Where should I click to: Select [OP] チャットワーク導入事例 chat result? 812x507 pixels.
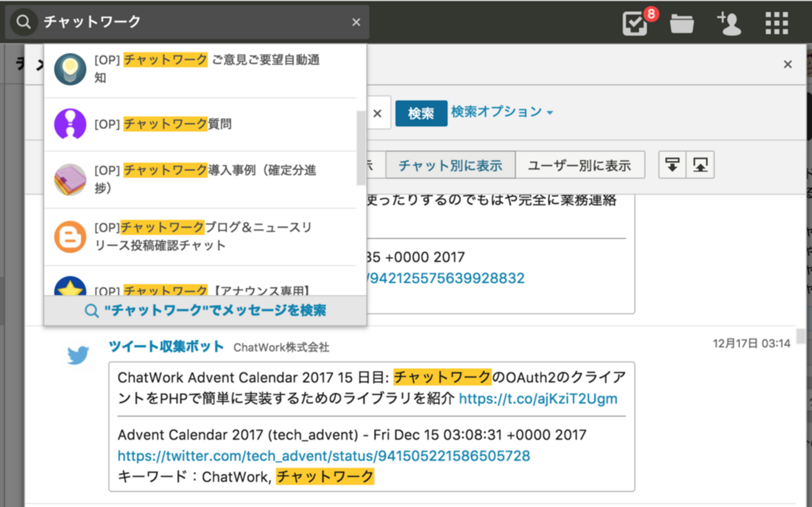tap(201, 179)
